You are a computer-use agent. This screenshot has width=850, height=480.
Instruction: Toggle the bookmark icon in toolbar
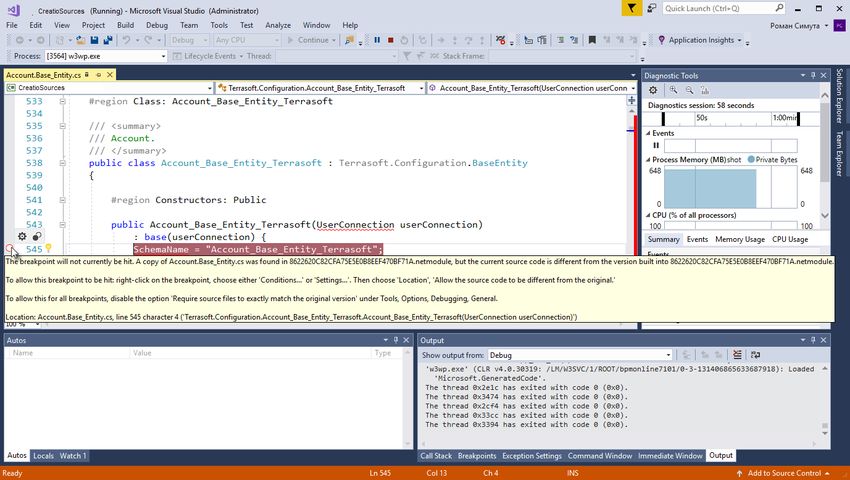point(592,40)
